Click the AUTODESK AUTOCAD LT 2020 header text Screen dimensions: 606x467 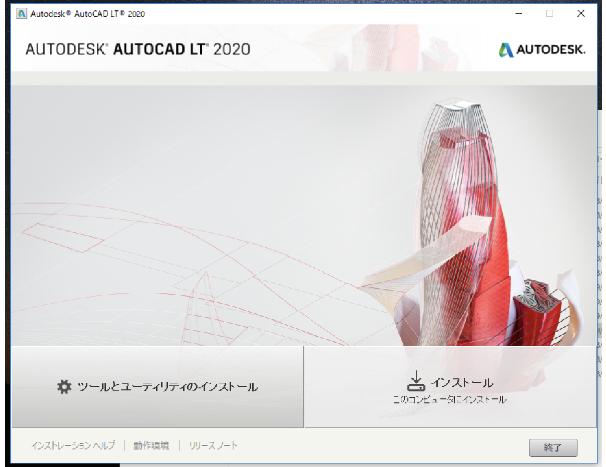pos(138,49)
